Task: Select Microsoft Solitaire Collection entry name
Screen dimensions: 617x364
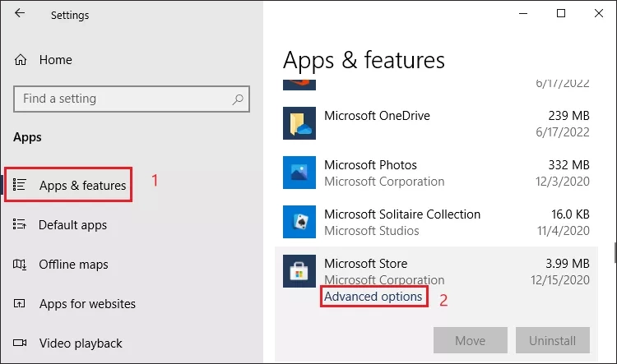Action: click(402, 214)
